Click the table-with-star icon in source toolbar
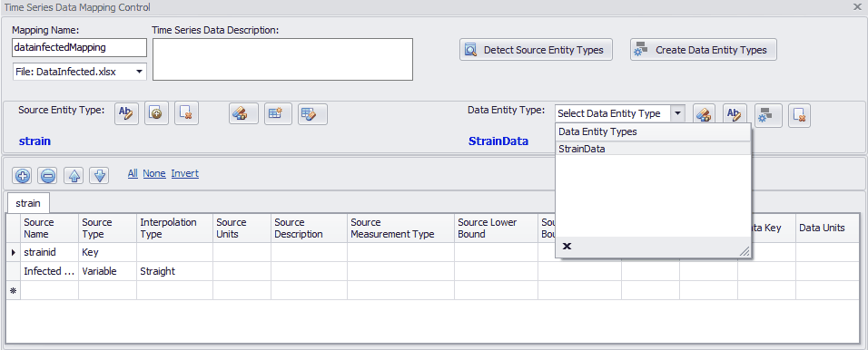Viewport: 868px width, 350px height. click(279, 114)
